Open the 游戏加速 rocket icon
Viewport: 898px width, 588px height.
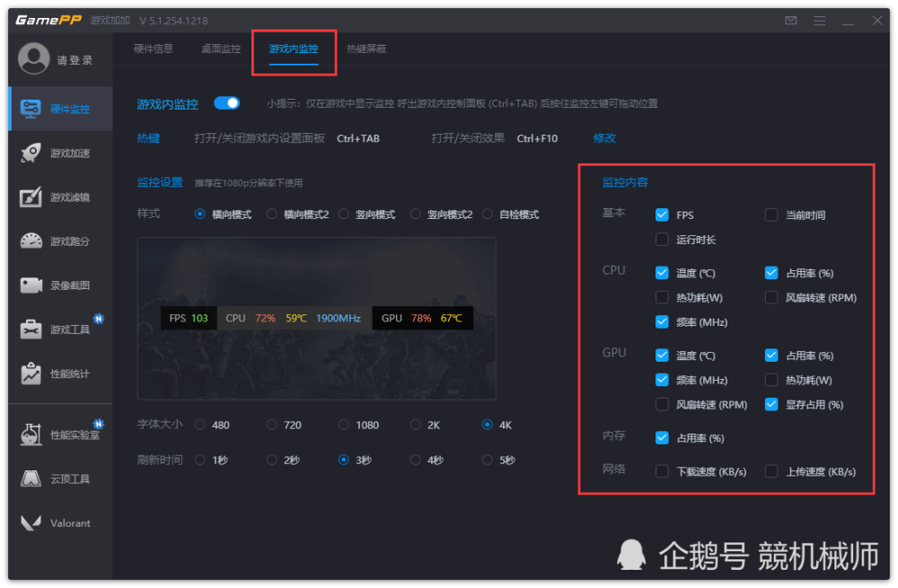pos(31,153)
